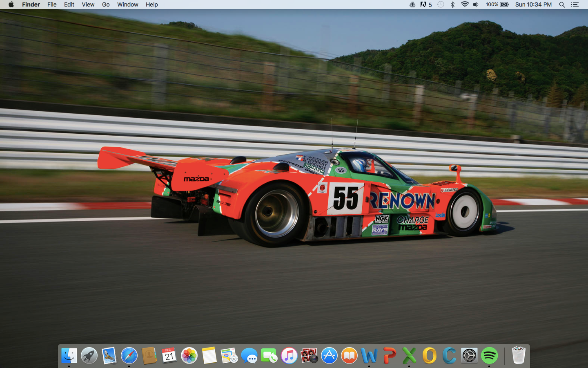Open the Help menu

click(x=152, y=4)
